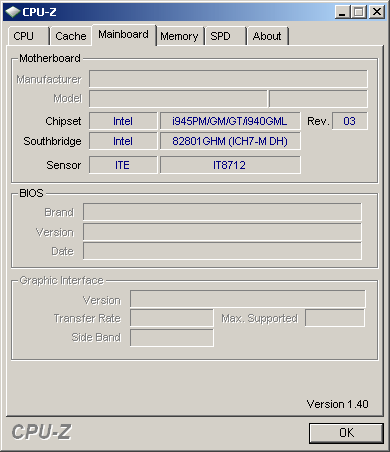This screenshot has height=452, width=390.
Task: Click the OK button
Action: pos(346,433)
